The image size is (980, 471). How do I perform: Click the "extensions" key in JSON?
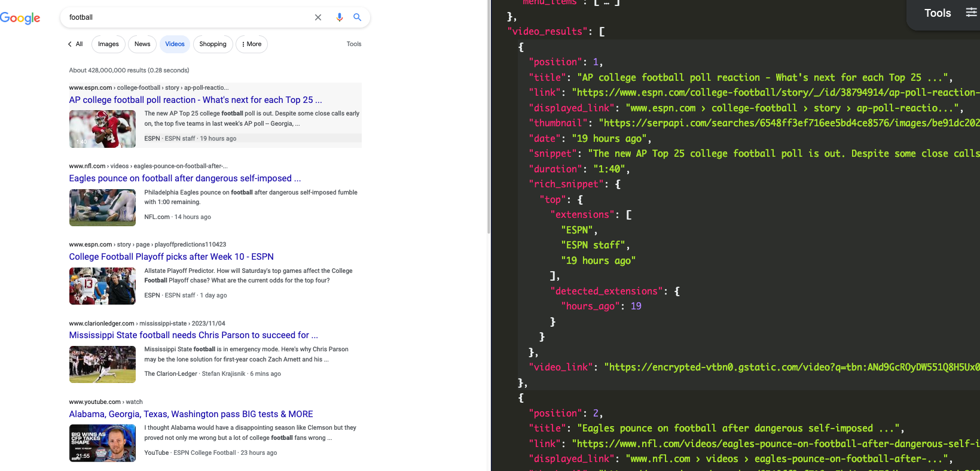pos(582,215)
